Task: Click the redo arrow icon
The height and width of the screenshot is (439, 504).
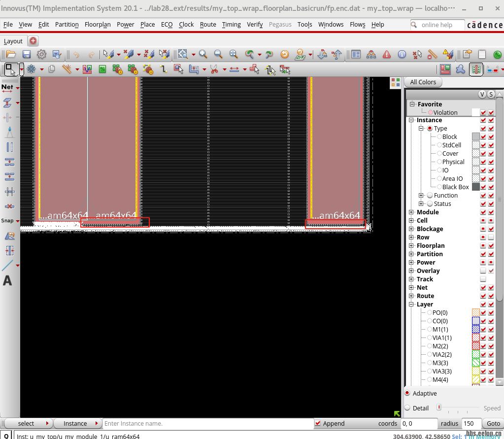Action: (x=92, y=55)
